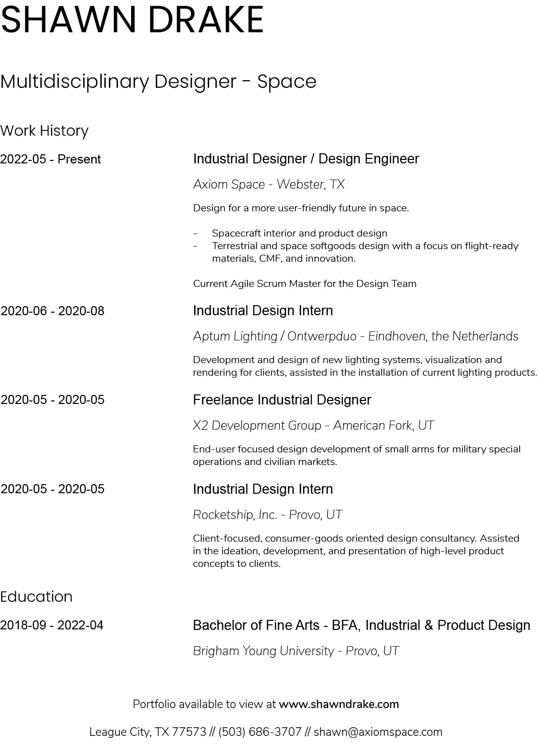
Task: Click the Brigham Young University line
Action: click(x=296, y=651)
